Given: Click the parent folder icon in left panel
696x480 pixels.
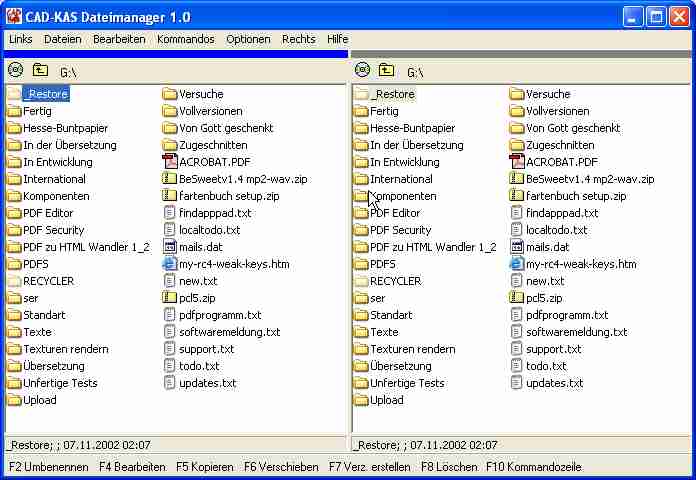Looking at the screenshot, I should point(40,70).
